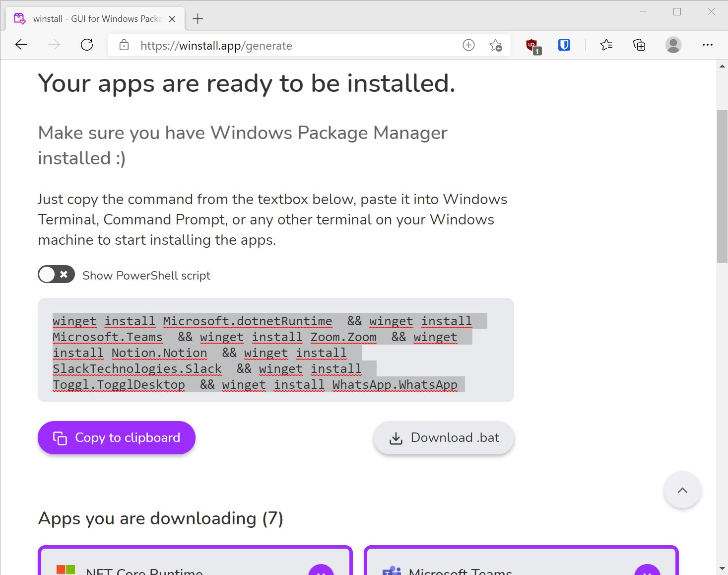This screenshot has height=575, width=728.
Task: Click 'Your apps are ready' heading
Action: tap(247, 83)
